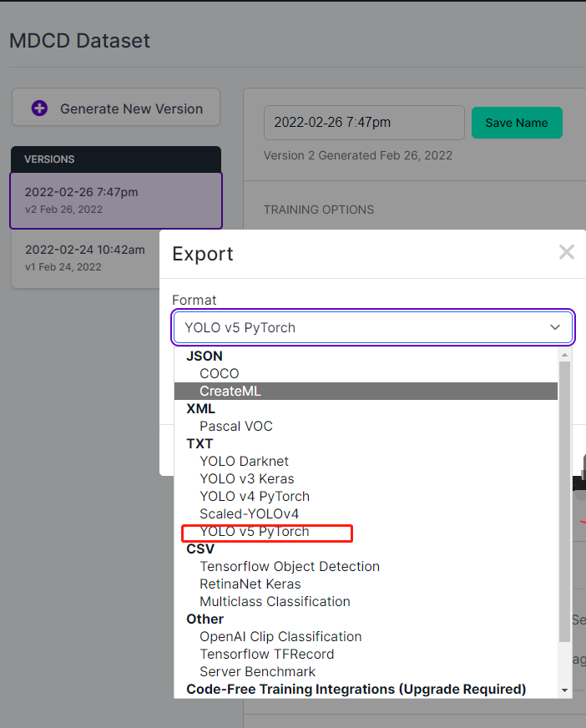Click the plus icon on Generate New Version

39,109
